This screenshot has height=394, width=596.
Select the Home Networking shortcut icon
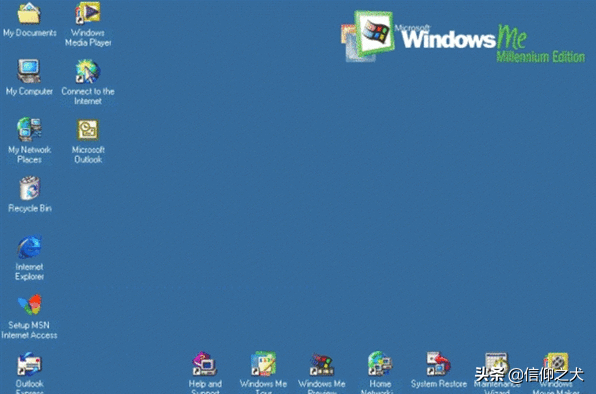(x=380, y=364)
